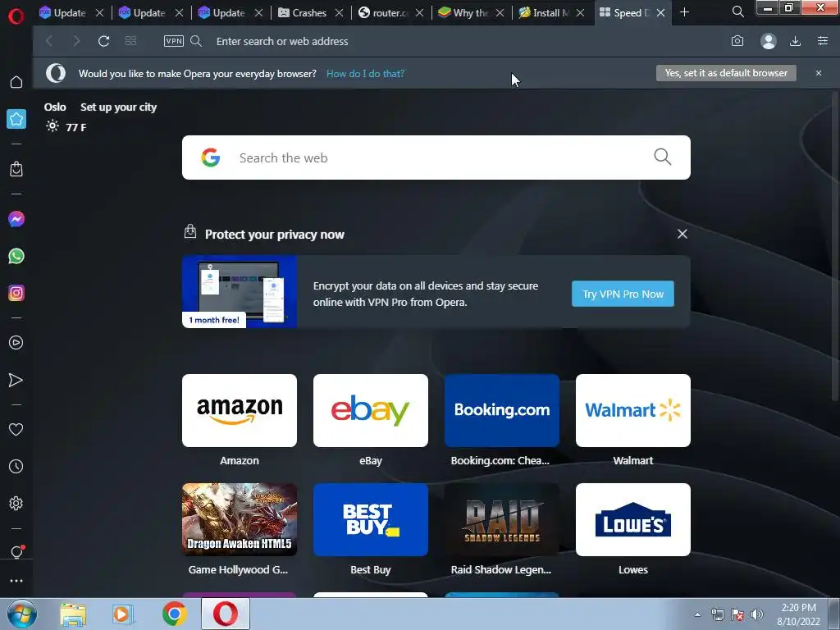Viewport: 840px width, 630px height.
Task: Open the Walmart speed dial tile
Action: point(633,410)
